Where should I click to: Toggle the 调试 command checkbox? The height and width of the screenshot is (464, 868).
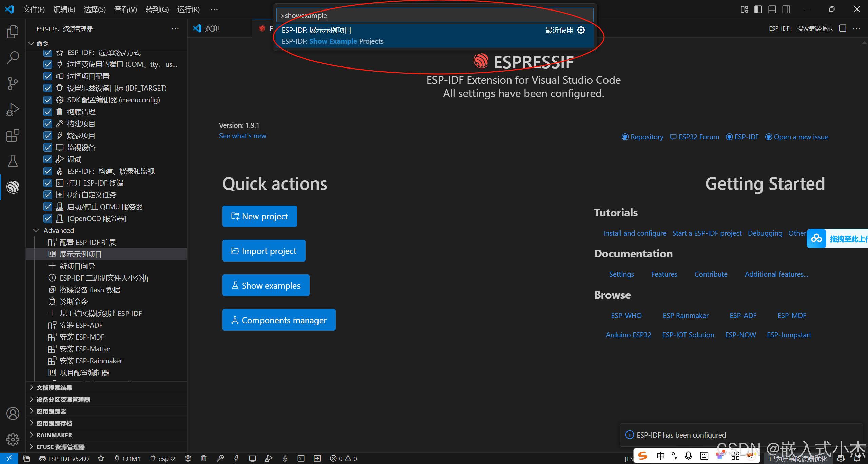point(47,159)
